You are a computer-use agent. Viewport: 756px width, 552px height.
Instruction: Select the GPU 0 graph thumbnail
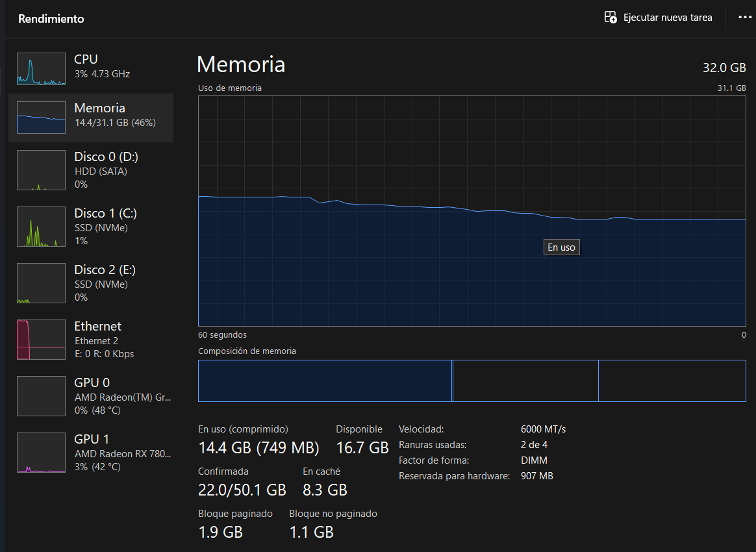(41, 396)
